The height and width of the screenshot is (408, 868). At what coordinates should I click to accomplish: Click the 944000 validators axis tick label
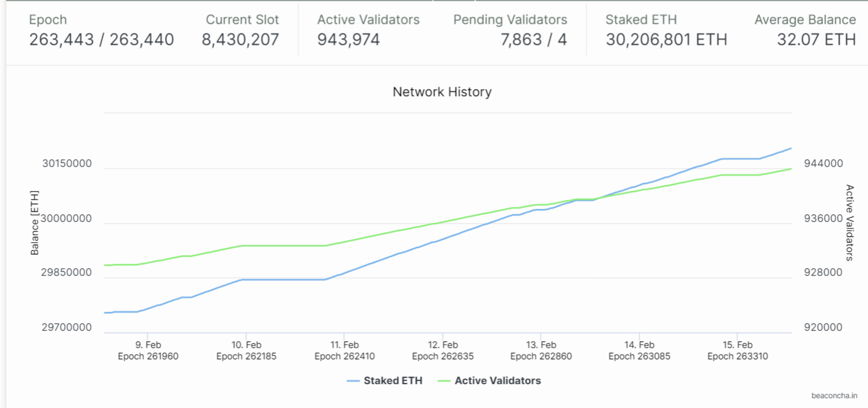tap(823, 164)
